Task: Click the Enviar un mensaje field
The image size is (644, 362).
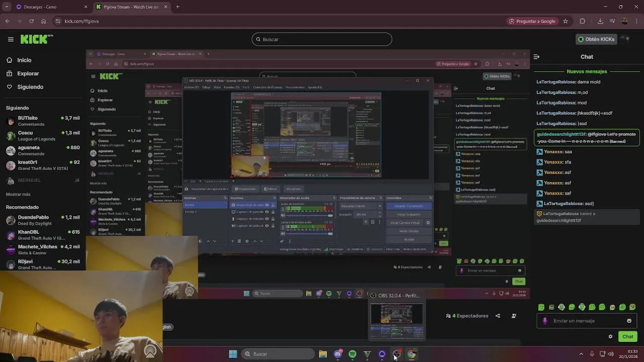Action: pos(587,321)
